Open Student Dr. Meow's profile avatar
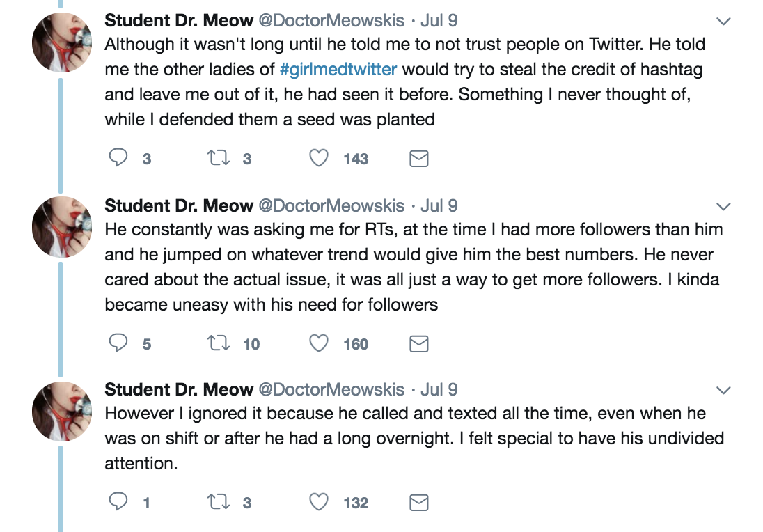 click(61, 42)
